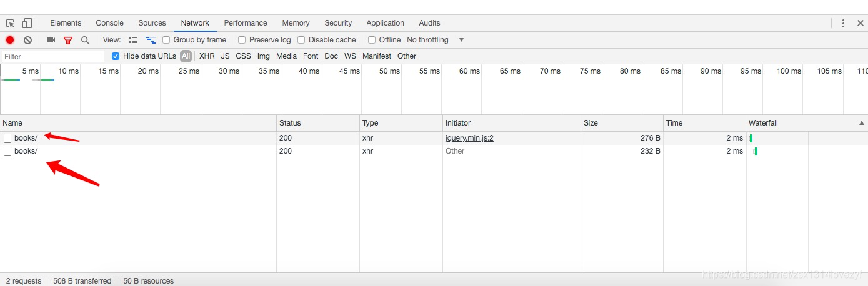
Task: Open network search magnifier icon
Action: pyautogui.click(x=86, y=40)
